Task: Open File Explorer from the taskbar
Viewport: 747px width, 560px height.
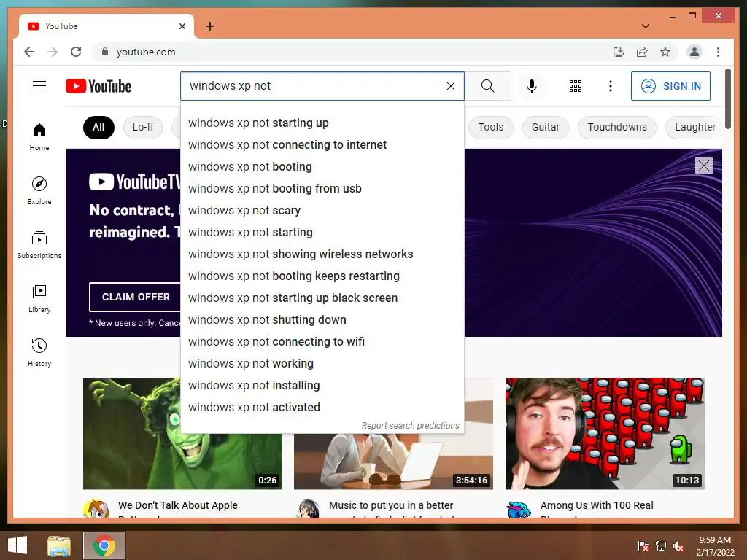Action: pyautogui.click(x=59, y=545)
